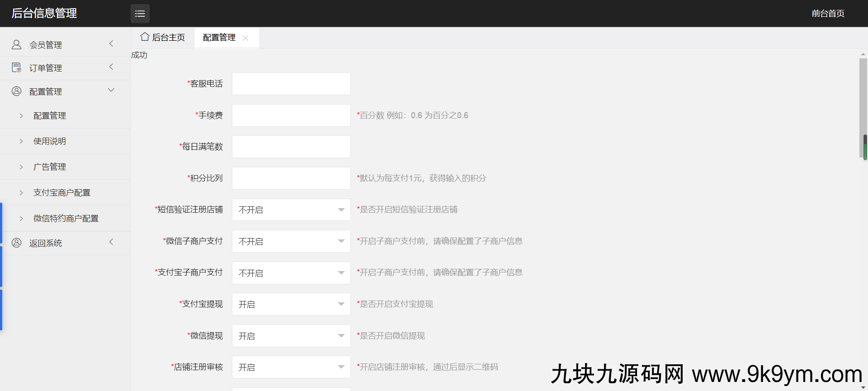Open the 微信子商户支付 dropdown
The height and width of the screenshot is (391, 868).
pos(291,241)
